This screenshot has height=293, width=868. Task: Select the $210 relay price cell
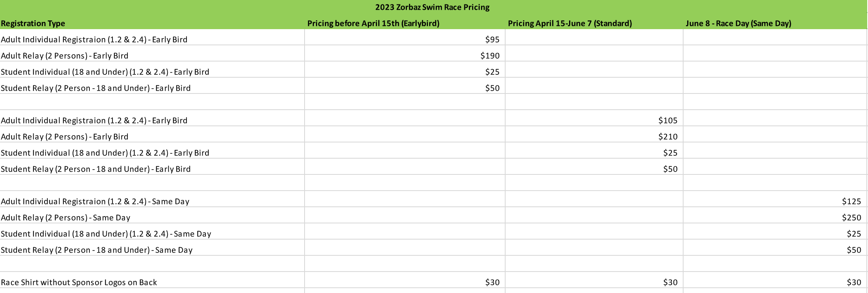click(x=667, y=137)
